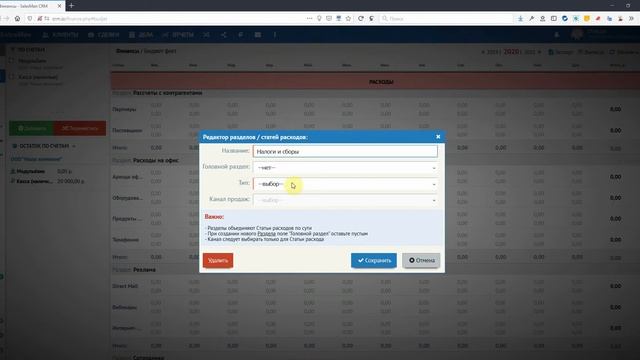Screen dimensions: 640x360
Task: Open the СДЕЛКИ menu in top navigation
Action: pyautogui.click(x=104, y=35)
